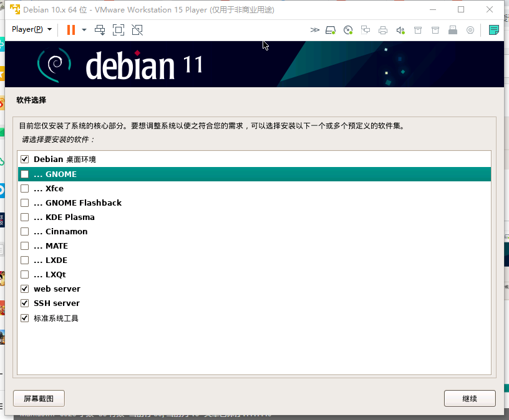Click the VMware logo in the title bar
This screenshot has width=509, height=420.
pyautogui.click(x=15, y=9)
